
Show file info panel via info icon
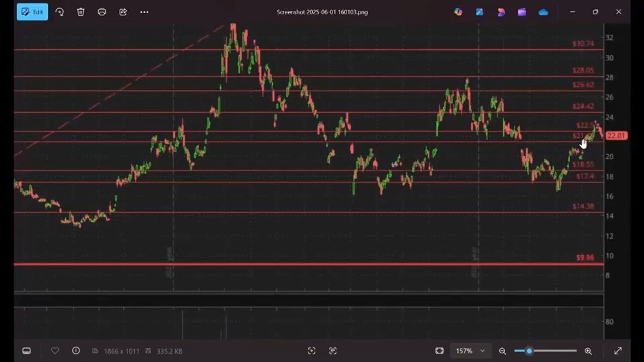[x=76, y=351]
